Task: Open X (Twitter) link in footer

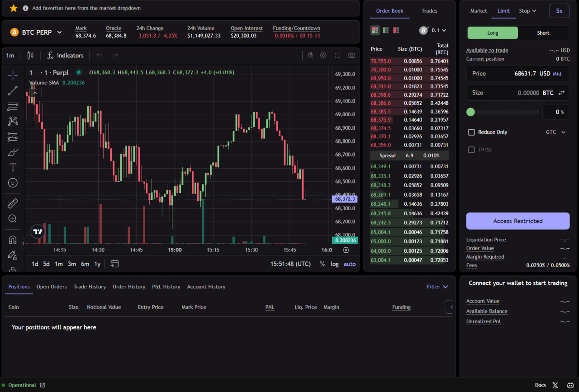Action: [555, 385]
